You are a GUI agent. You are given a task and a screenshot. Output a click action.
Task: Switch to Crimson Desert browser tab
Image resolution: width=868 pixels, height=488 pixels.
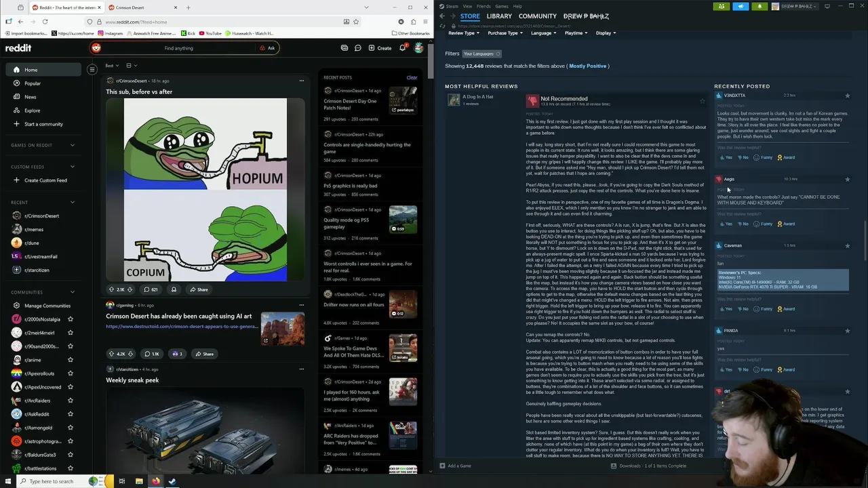pos(142,7)
